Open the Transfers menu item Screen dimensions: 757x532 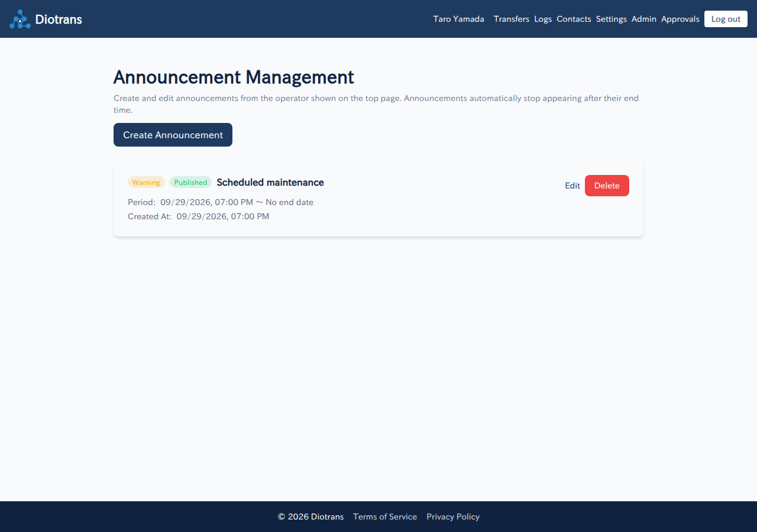click(x=512, y=19)
